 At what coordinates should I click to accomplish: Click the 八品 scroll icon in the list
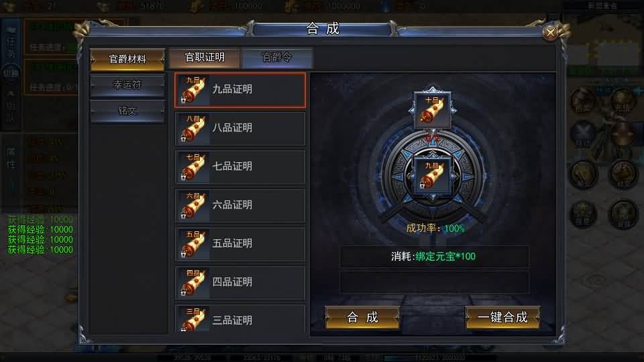pyautogui.click(x=193, y=128)
